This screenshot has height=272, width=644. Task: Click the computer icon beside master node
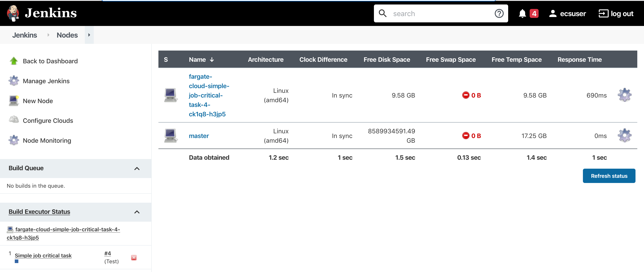point(170,136)
